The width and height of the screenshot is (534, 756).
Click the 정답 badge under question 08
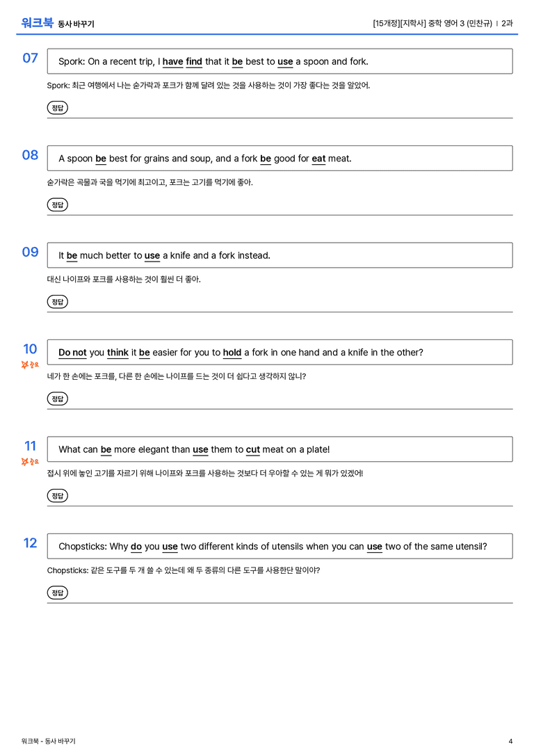tap(57, 204)
